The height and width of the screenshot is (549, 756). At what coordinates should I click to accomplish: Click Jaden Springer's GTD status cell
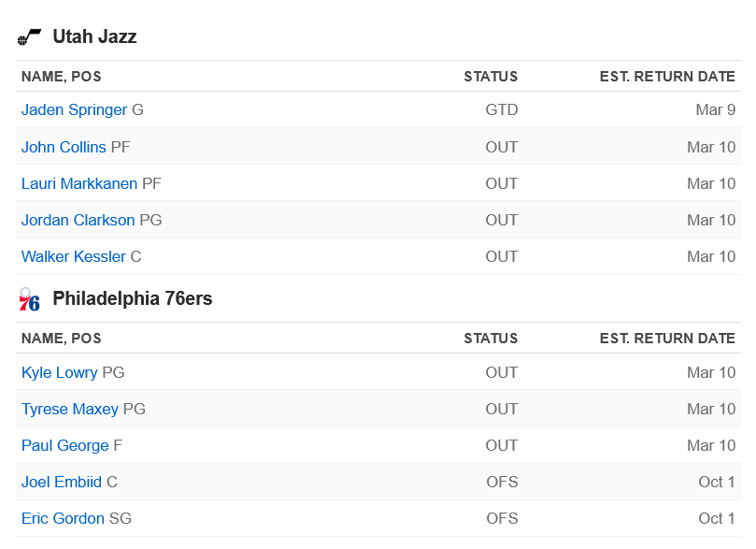502,110
